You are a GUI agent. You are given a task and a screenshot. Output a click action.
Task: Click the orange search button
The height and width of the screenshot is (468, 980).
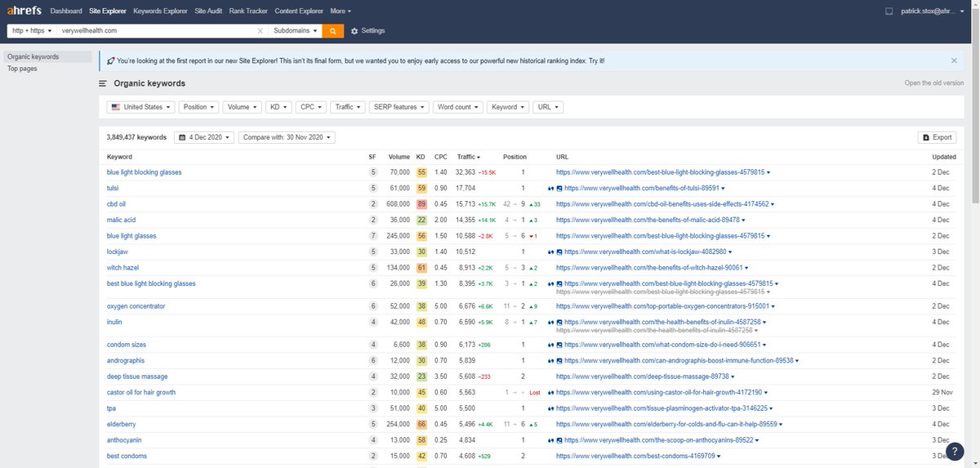click(333, 30)
